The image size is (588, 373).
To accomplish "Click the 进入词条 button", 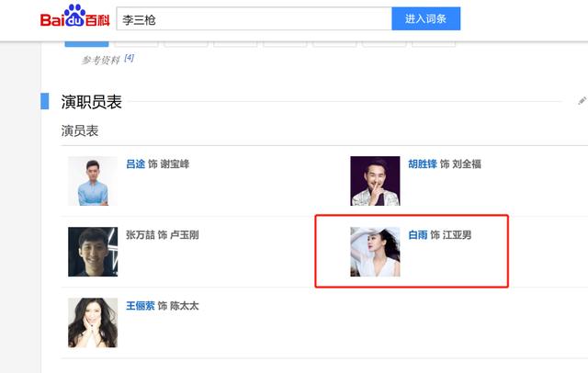I will point(426,18).
